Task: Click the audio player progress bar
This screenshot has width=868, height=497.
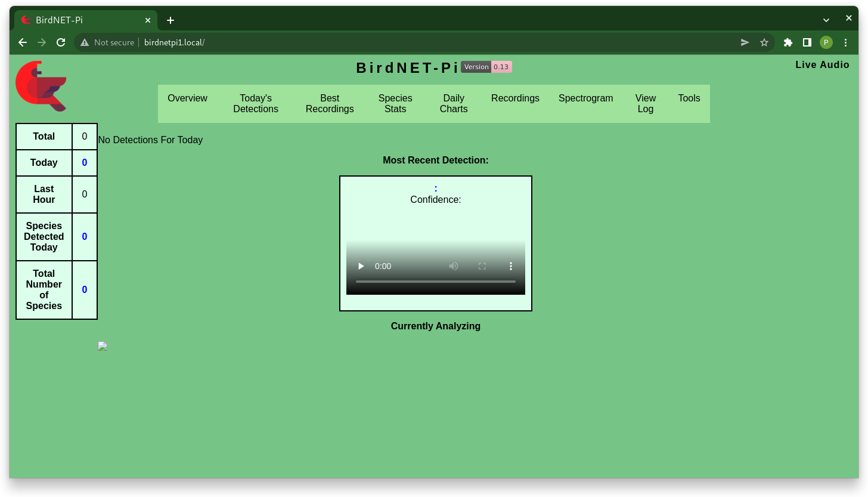Action: click(x=436, y=282)
